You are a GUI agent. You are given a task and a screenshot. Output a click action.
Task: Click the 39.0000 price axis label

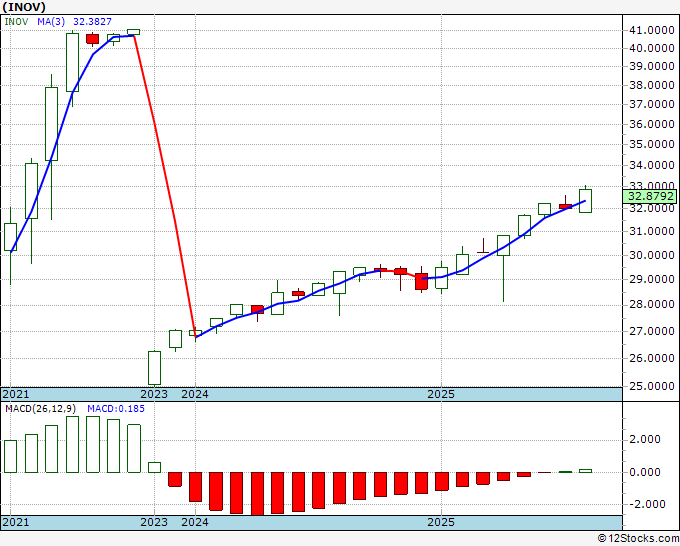click(x=651, y=66)
